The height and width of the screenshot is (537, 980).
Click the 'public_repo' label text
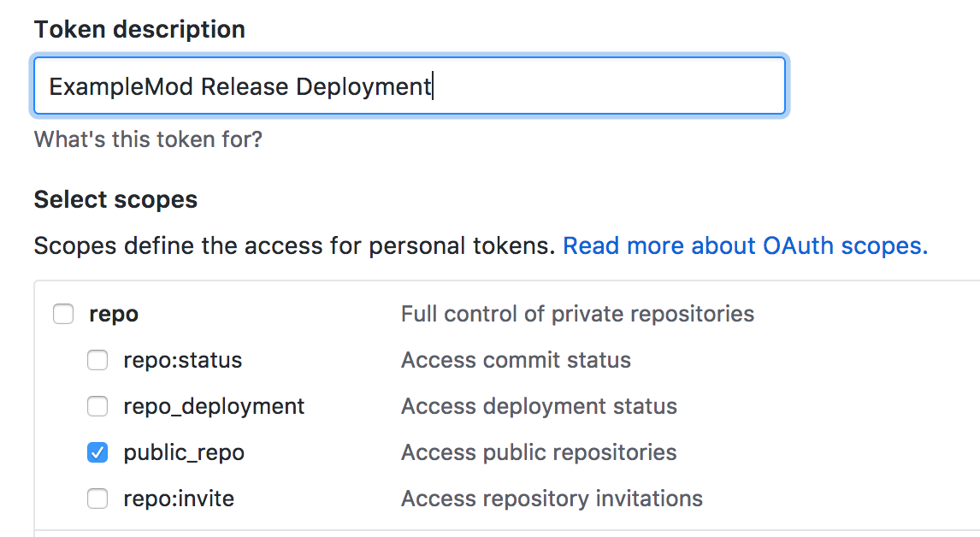click(x=184, y=452)
